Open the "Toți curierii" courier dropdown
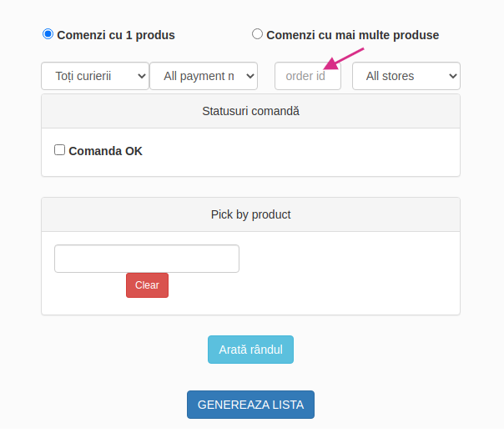Image resolution: width=504 pixels, height=443 pixels. (95, 76)
